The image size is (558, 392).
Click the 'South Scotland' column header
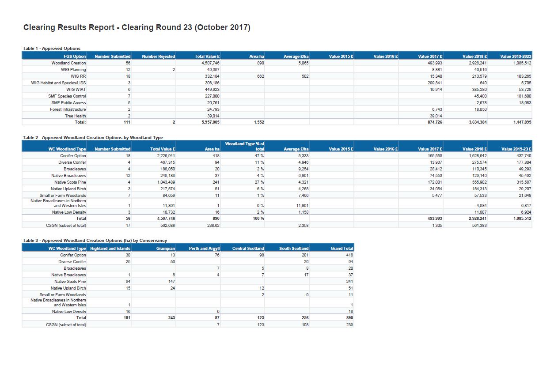point(294,249)
